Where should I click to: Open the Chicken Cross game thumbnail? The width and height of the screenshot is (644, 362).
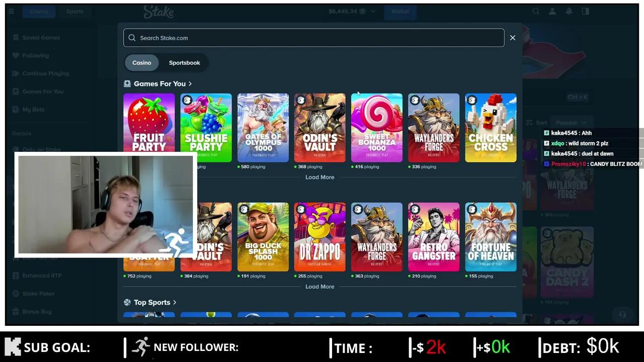[x=491, y=128]
